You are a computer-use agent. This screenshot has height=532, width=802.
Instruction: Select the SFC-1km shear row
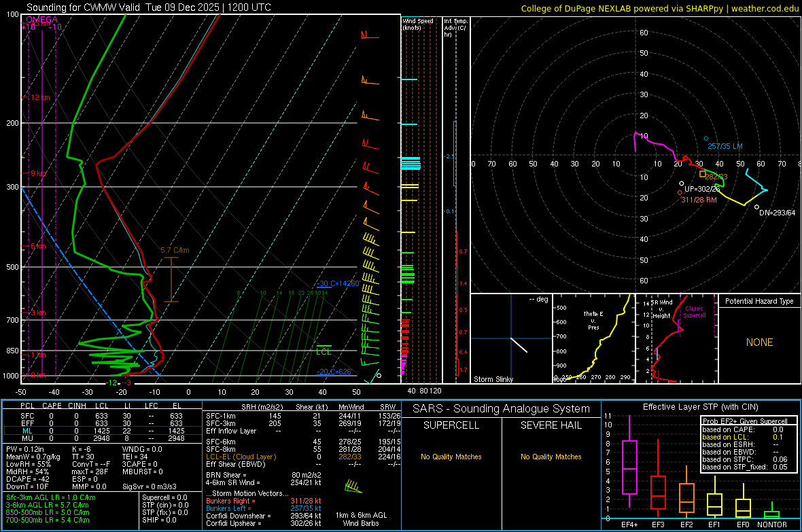coord(303,416)
